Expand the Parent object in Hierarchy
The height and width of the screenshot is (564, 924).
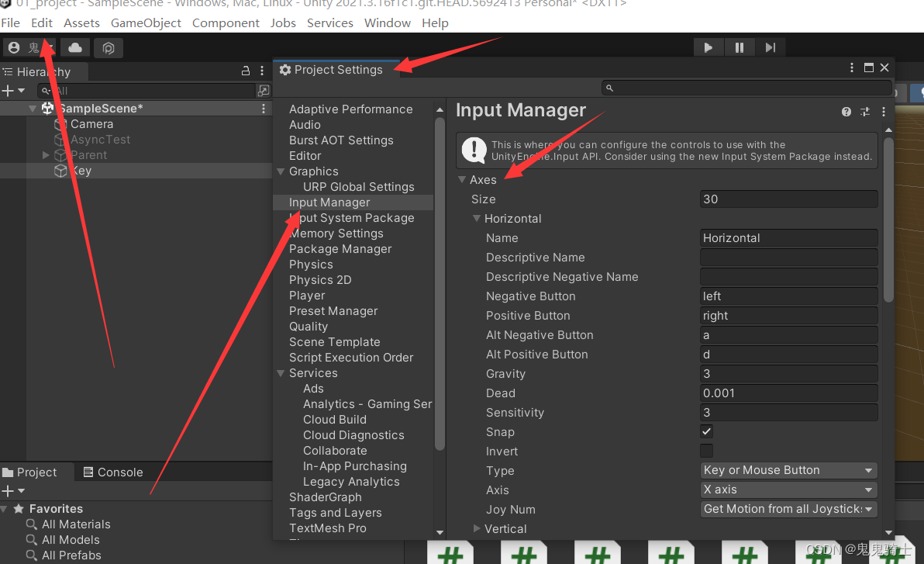(46, 155)
